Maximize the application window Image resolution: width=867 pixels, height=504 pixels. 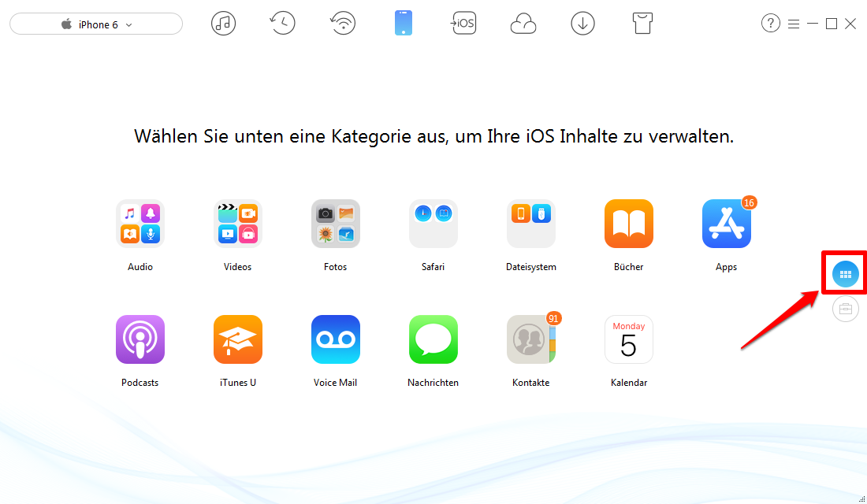(x=831, y=24)
